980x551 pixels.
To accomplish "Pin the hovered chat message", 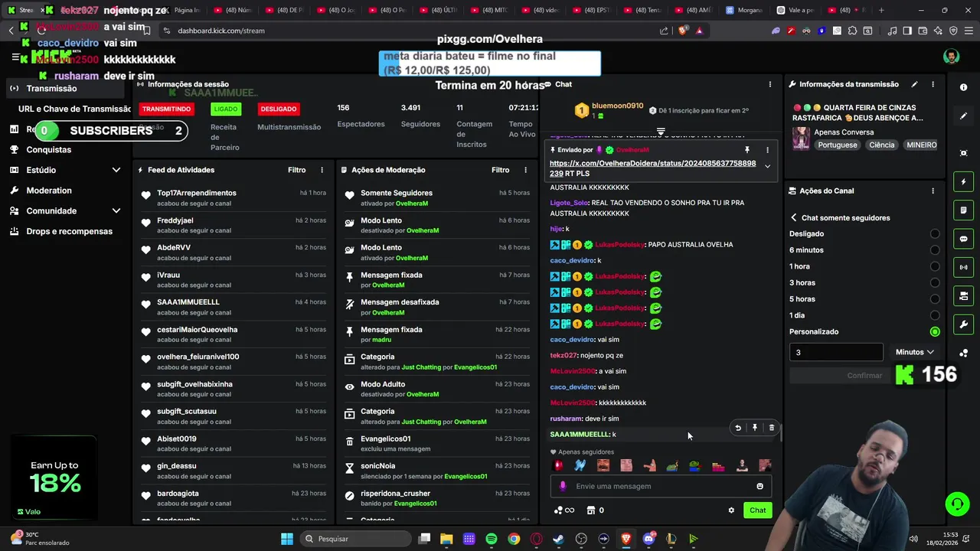I will (754, 428).
